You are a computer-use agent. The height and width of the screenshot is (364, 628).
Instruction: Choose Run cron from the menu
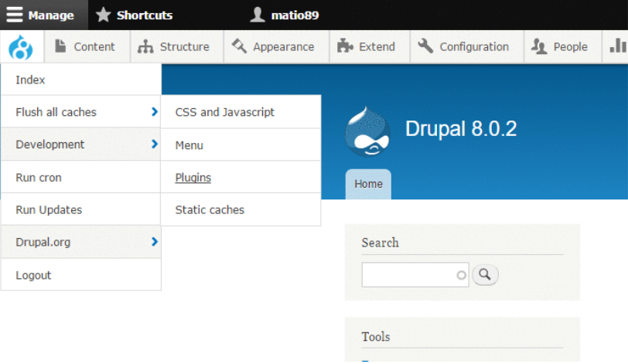pos(39,178)
